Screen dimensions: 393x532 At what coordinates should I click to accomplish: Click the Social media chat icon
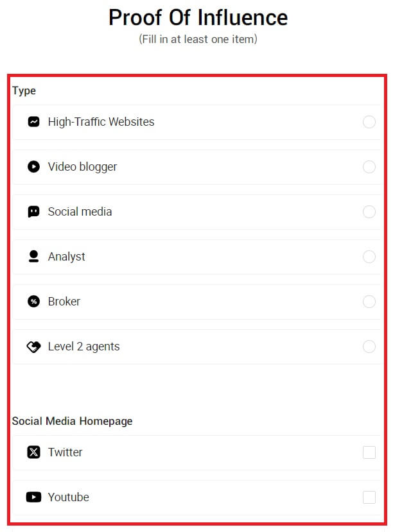(x=34, y=212)
